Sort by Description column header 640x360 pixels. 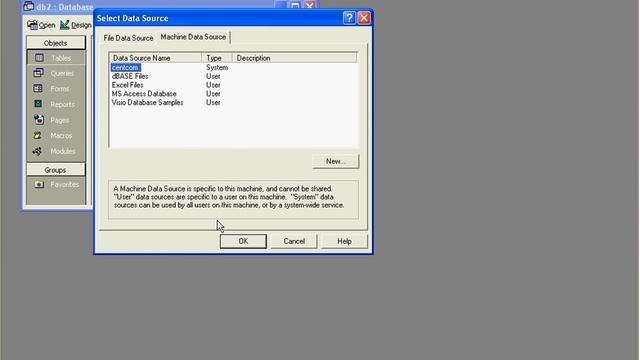(295, 58)
